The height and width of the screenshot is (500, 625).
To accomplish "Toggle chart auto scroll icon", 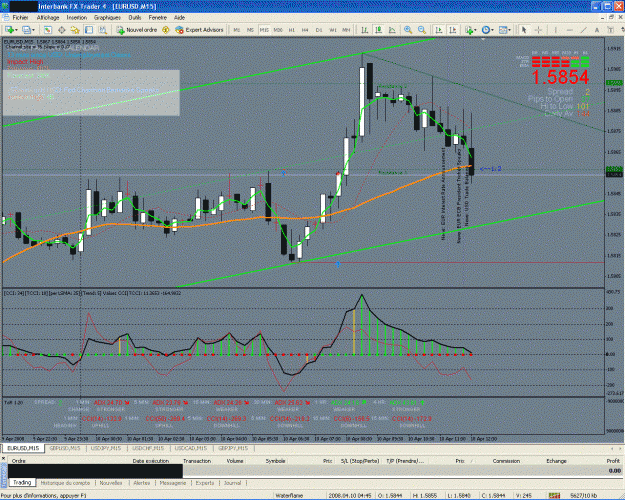I will tap(439, 30).
